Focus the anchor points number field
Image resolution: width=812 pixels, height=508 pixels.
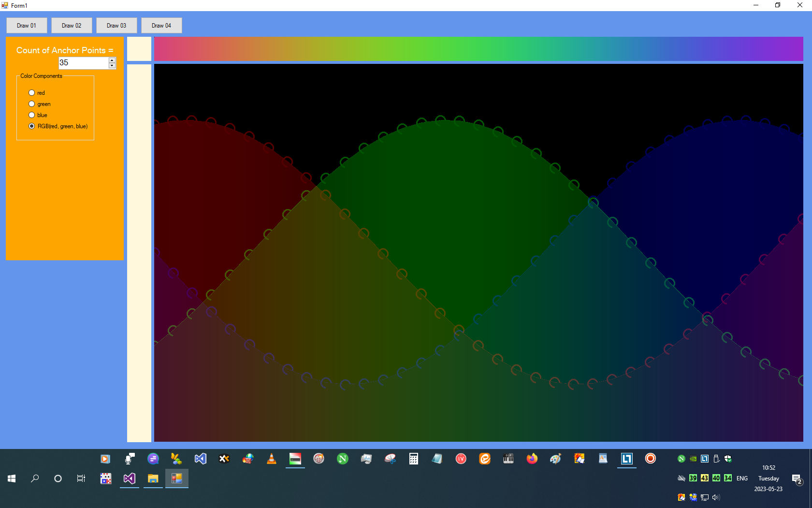pos(84,63)
